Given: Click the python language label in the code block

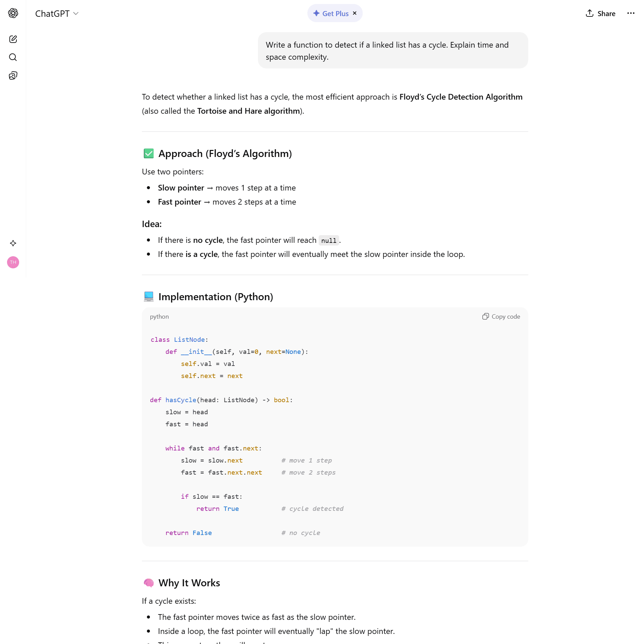Looking at the screenshot, I should [x=159, y=317].
